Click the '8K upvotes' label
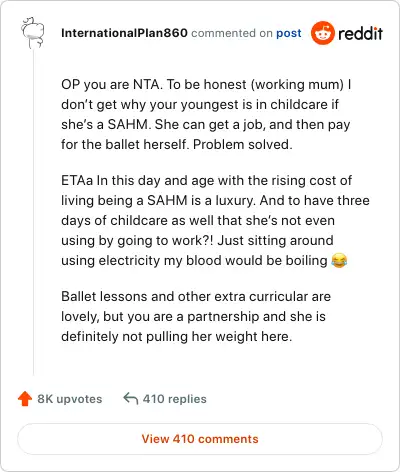The image size is (400, 472). pos(70,399)
